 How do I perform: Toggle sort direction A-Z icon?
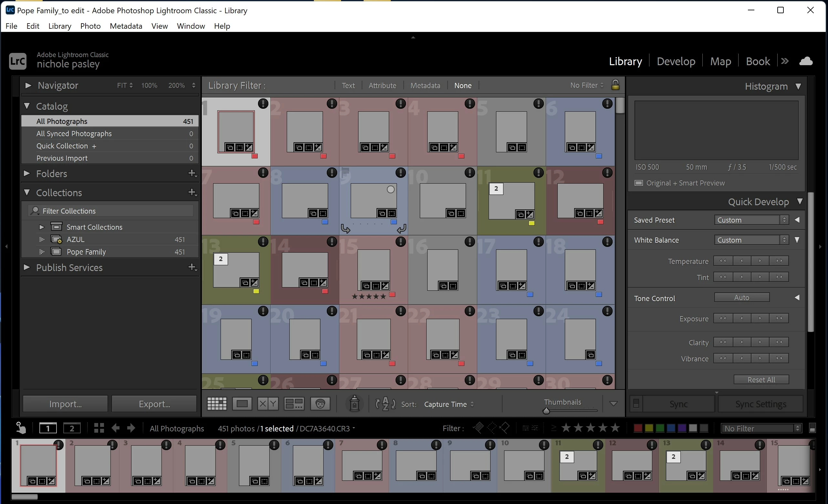pos(385,404)
